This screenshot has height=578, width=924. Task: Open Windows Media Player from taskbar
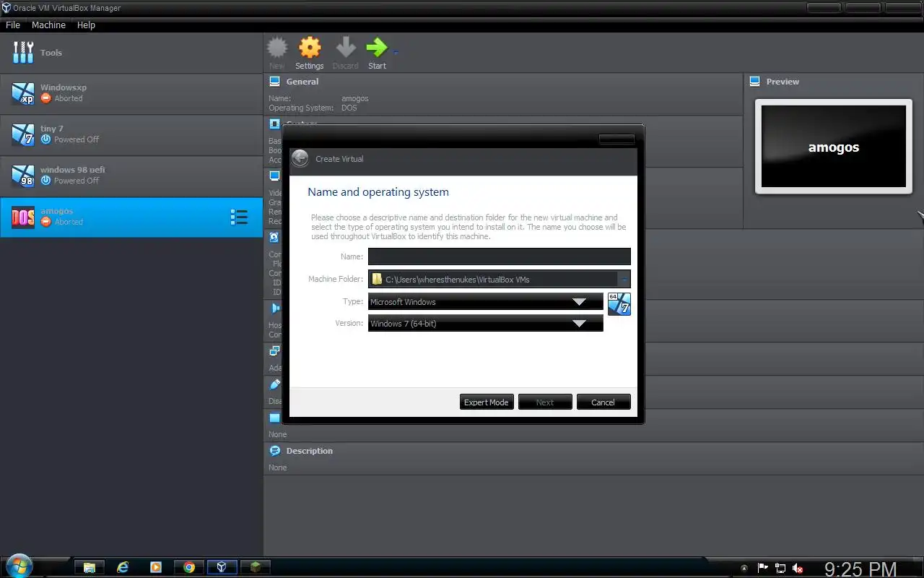[x=156, y=567]
